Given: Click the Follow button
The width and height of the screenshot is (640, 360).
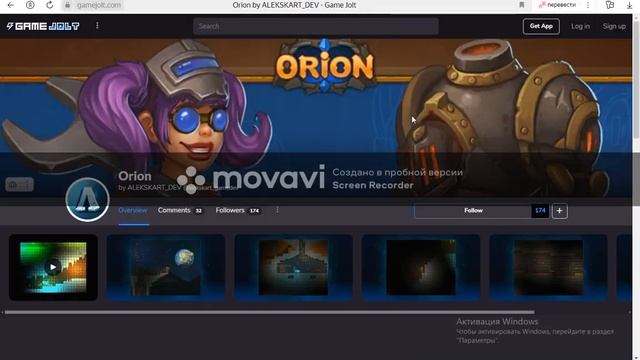Looking at the screenshot, I should 473,211.
